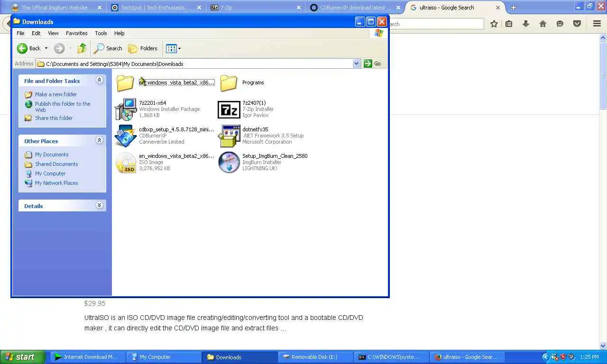This screenshot has height=364, width=607.
Task: Select the 7z2201-x64 installer package icon
Action: [126, 109]
